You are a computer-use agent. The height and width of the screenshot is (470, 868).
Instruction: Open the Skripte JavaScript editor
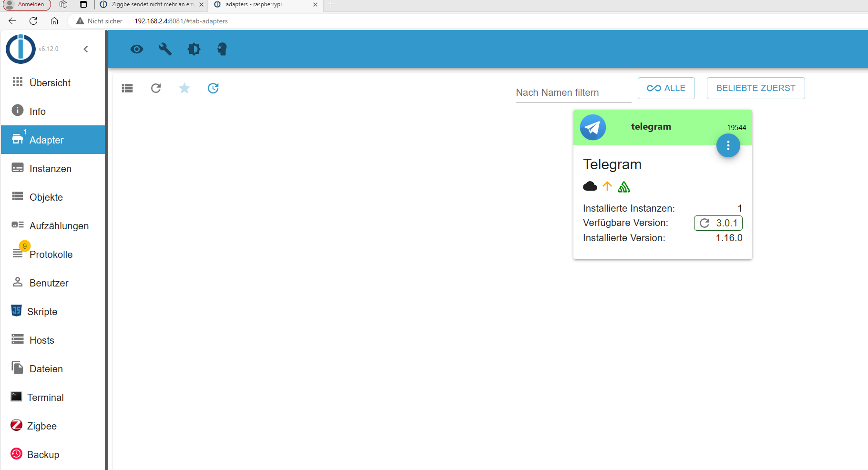pyautogui.click(x=53, y=311)
